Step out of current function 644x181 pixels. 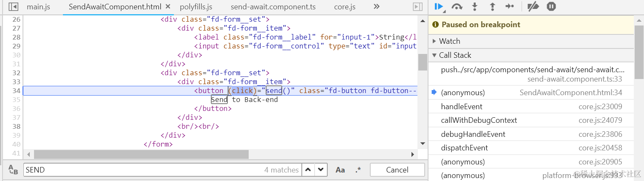tap(493, 7)
